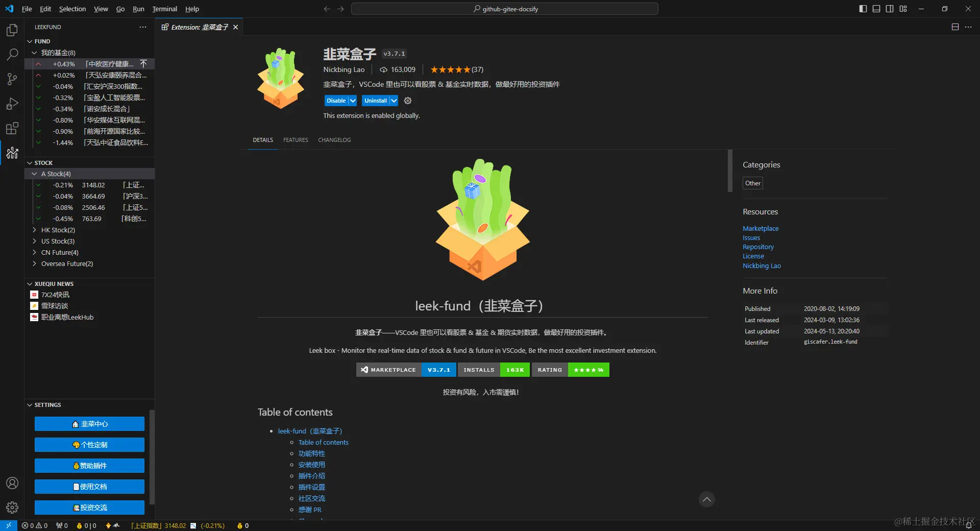Open the Manage gear in activity bar
980x531 pixels.
(x=12, y=508)
